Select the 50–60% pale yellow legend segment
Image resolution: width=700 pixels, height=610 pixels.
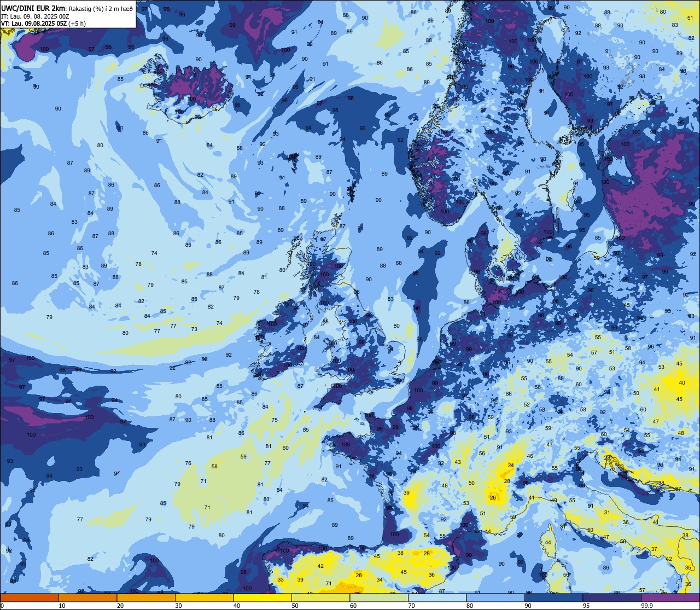(x=320, y=597)
